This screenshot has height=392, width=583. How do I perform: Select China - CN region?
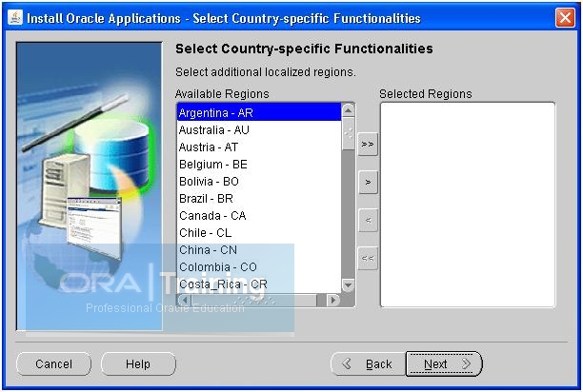click(x=259, y=250)
